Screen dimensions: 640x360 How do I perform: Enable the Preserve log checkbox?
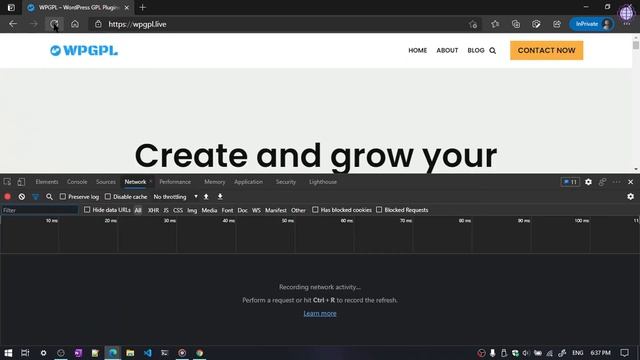tap(63, 197)
